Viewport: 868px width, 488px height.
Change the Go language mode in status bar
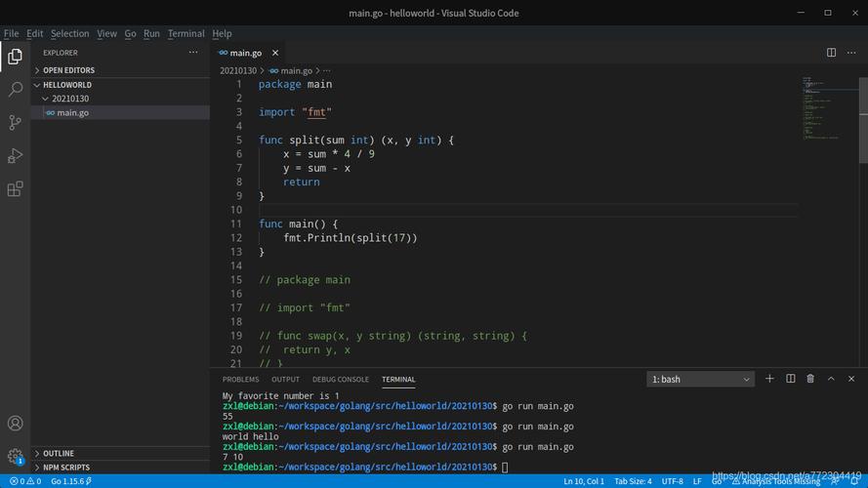pos(717,481)
